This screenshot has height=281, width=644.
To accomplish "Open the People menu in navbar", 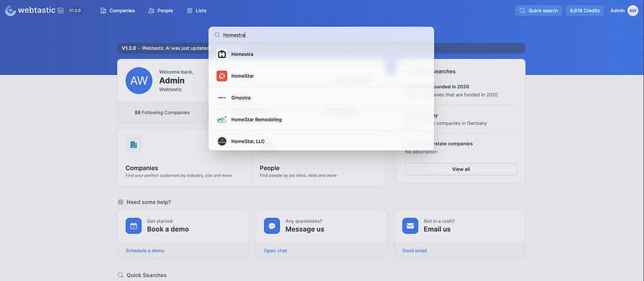I will (x=160, y=11).
